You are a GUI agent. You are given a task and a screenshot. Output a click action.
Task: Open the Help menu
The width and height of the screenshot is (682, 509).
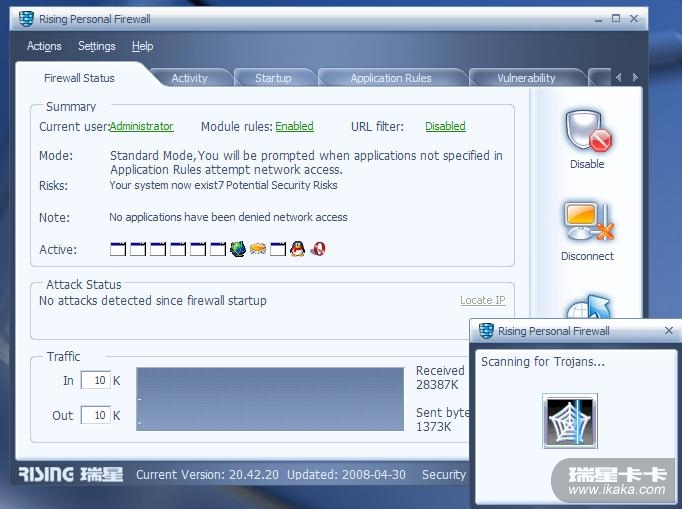pos(143,46)
